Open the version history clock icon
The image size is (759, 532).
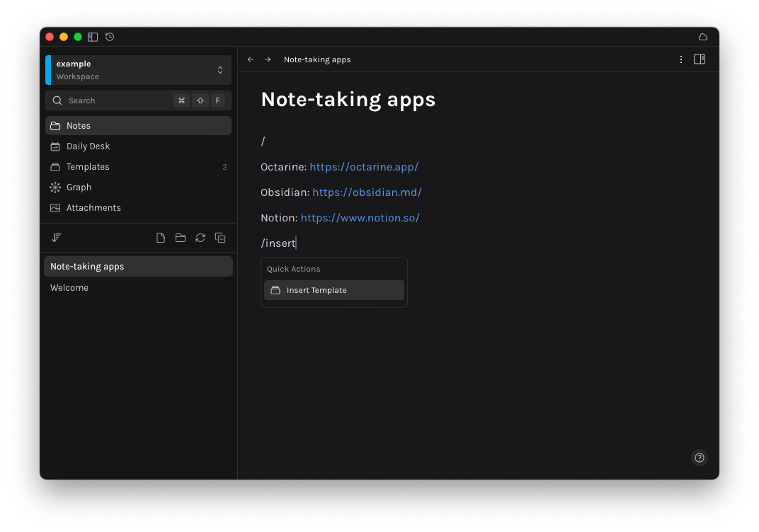pos(110,37)
